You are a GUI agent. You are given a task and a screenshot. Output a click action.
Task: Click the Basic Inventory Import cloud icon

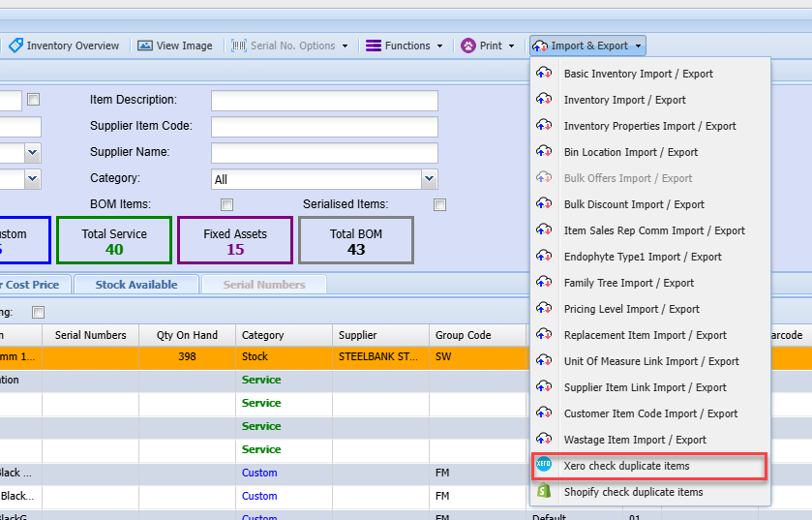(x=544, y=74)
